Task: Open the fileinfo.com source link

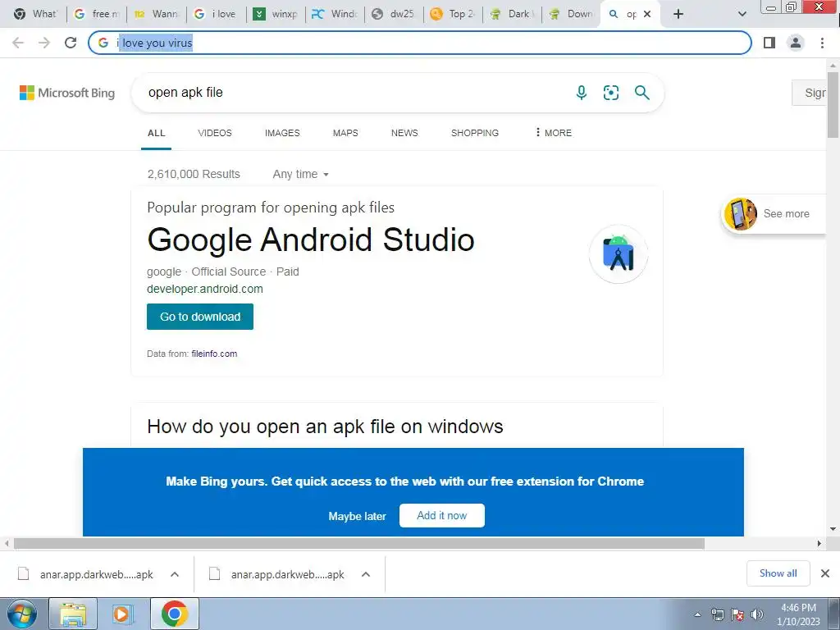Action: 214,354
